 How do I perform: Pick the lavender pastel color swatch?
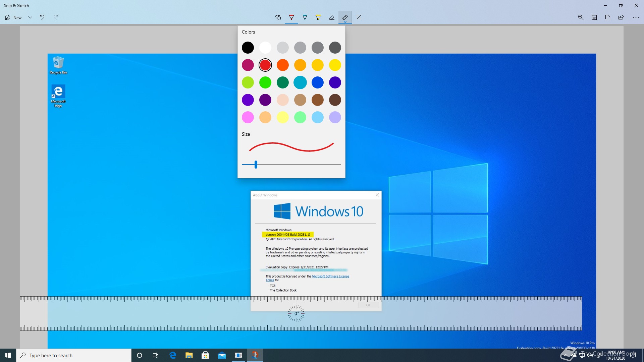tap(335, 117)
